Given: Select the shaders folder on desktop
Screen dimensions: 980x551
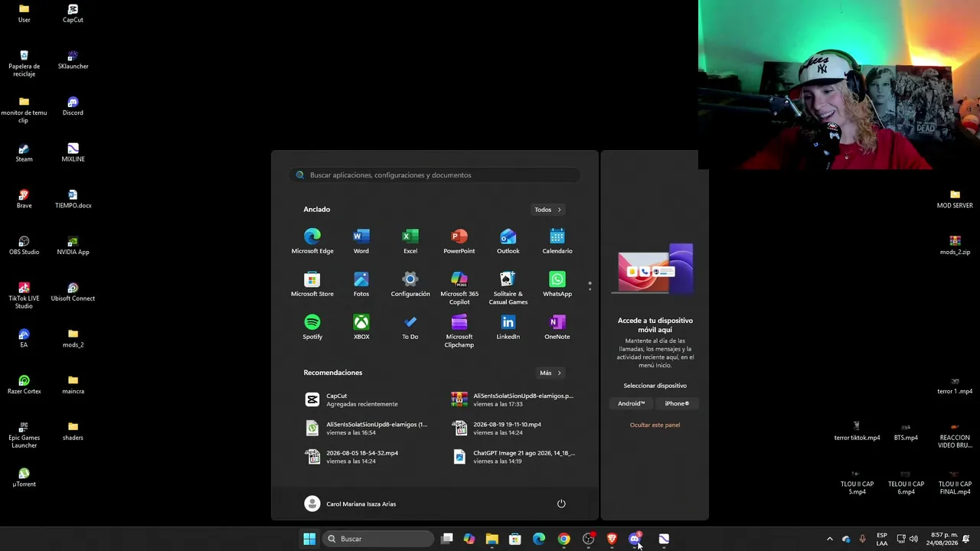Looking at the screenshot, I should tap(73, 431).
